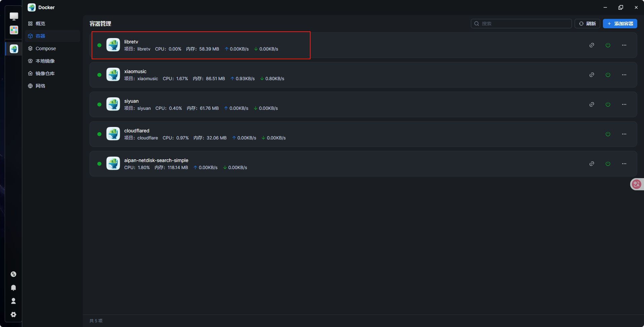Open the notifications bell icon

[13, 288]
